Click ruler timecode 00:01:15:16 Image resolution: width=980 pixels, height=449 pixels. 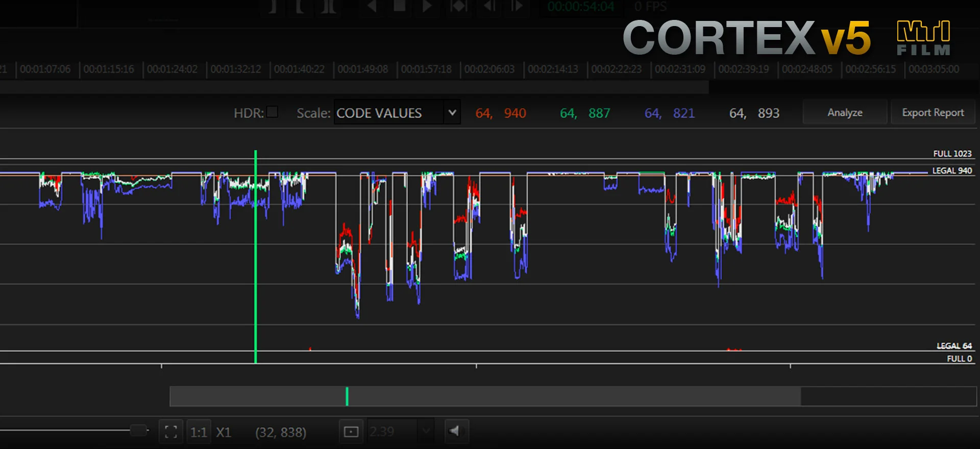(x=109, y=69)
